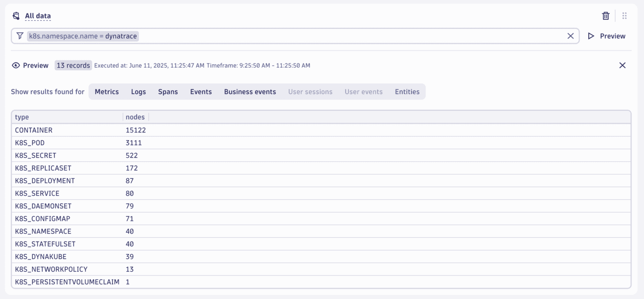
Task: Select the funnel filter icon in the query bar
Action: point(19,35)
